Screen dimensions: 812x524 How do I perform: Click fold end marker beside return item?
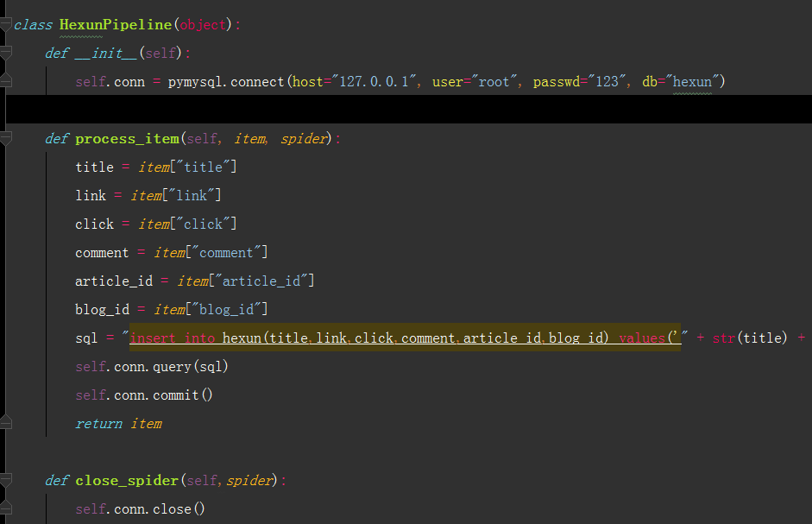(x=6, y=423)
